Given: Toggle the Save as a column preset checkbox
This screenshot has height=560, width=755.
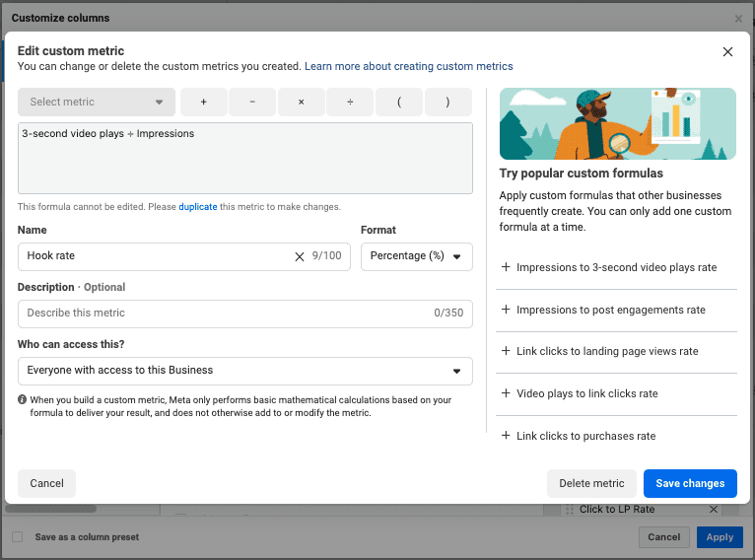Looking at the screenshot, I should tap(18, 537).
